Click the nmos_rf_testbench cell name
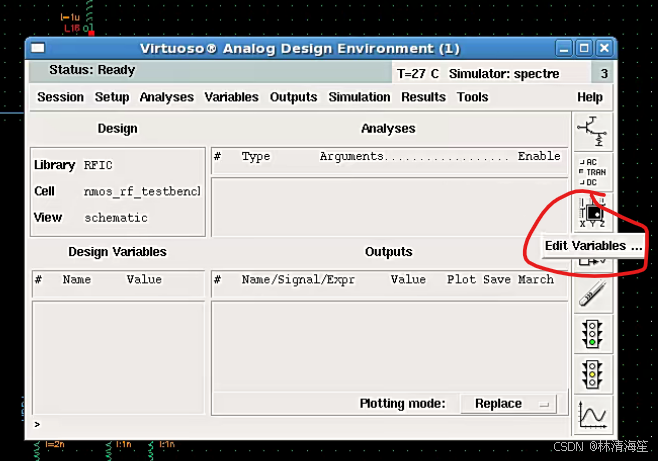Image resolution: width=658 pixels, height=461 pixels. [x=142, y=192]
